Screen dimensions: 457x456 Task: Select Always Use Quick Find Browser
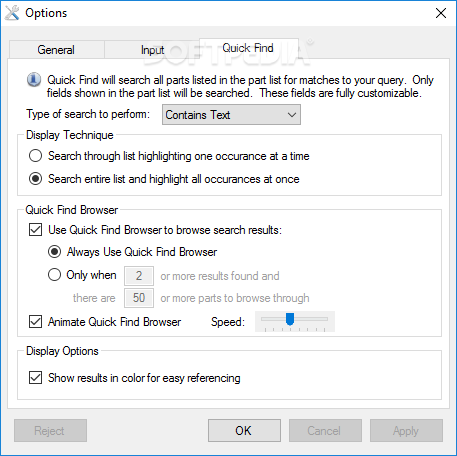pyautogui.click(x=54, y=252)
